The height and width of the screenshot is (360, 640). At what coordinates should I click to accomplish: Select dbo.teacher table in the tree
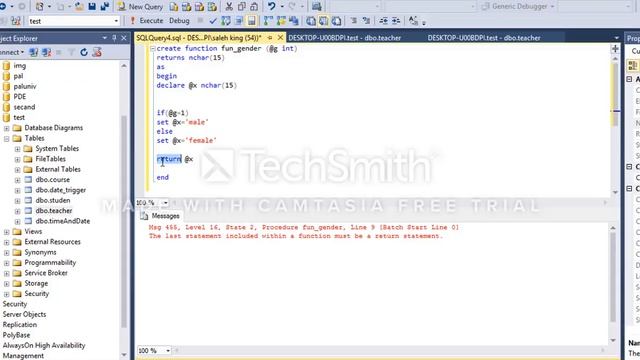(x=54, y=211)
